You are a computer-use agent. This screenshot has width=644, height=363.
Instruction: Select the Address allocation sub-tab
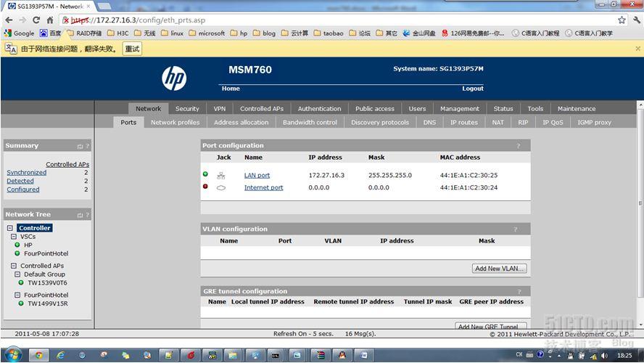point(241,122)
